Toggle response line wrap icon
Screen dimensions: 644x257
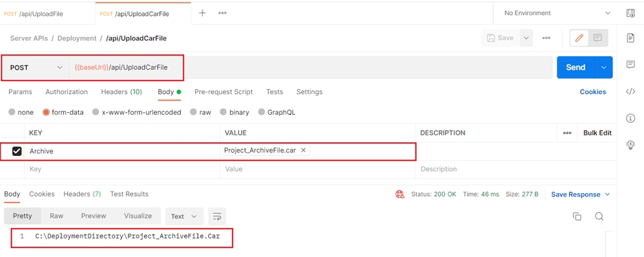coord(217,216)
